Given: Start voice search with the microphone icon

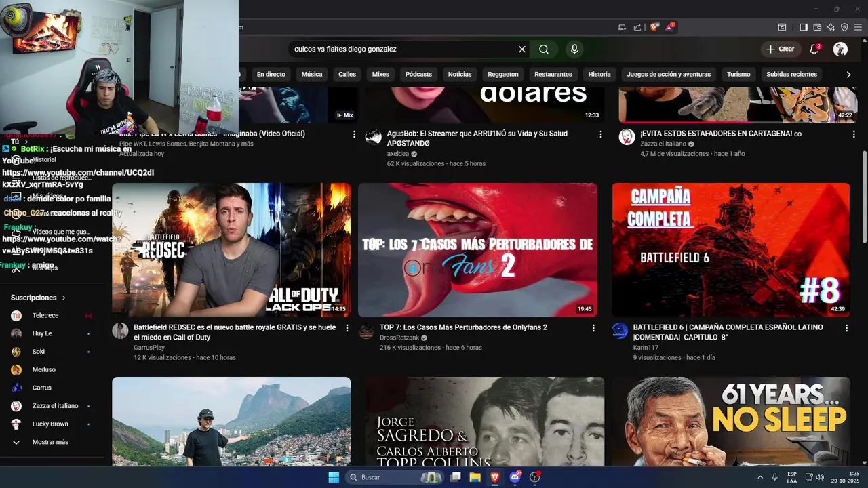Looking at the screenshot, I should pos(574,49).
